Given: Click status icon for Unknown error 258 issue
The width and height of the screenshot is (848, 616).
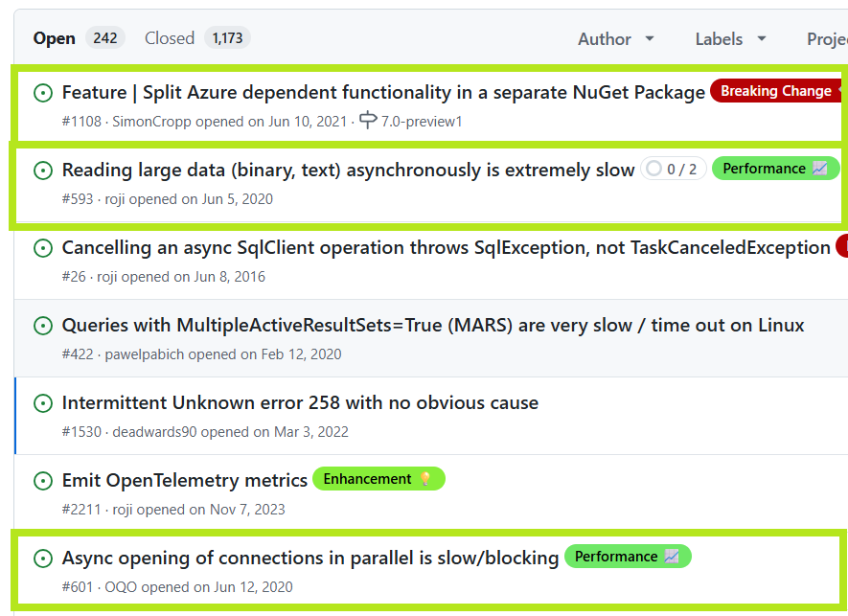Looking at the screenshot, I should coord(43,403).
